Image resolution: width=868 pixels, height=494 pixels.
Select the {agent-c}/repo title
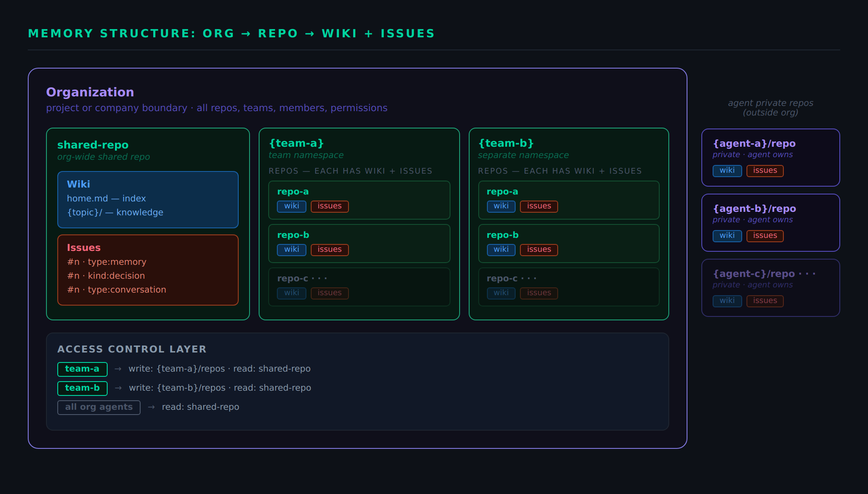tap(764, 274)
